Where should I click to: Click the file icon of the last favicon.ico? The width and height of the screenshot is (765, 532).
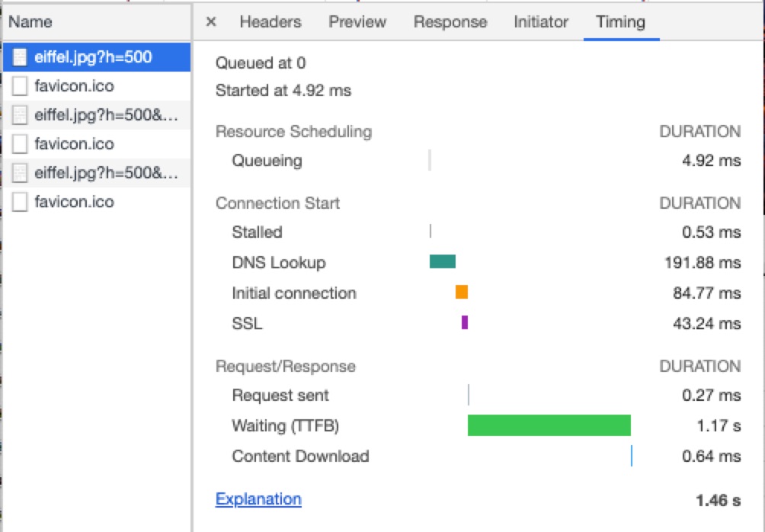[x=21, y=202]
